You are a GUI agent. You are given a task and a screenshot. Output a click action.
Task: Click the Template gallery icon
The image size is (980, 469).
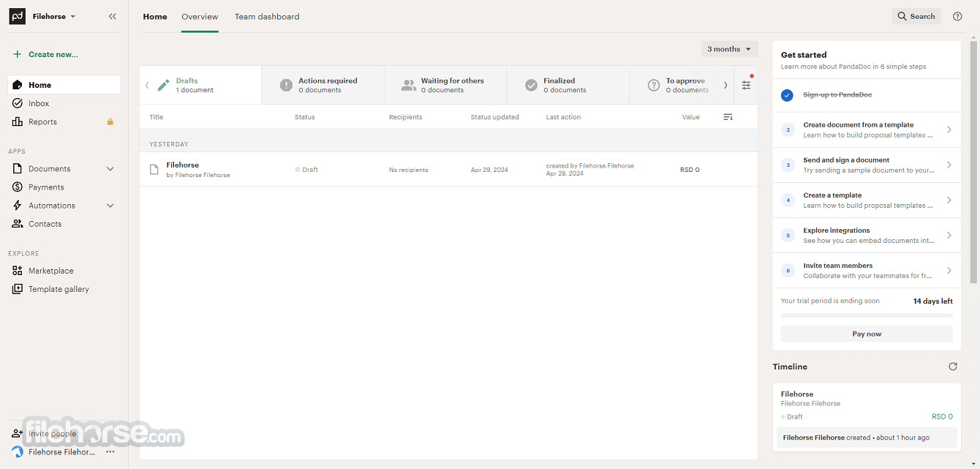18,289
